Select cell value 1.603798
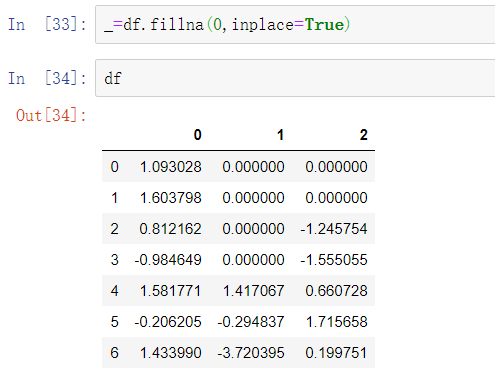The width and height of the screenshot is (495, 375). (171, 198)
